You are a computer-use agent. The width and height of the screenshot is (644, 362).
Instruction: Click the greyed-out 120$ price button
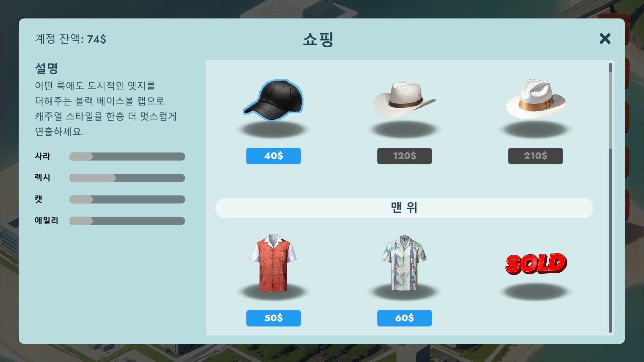[x=404, y=156]
